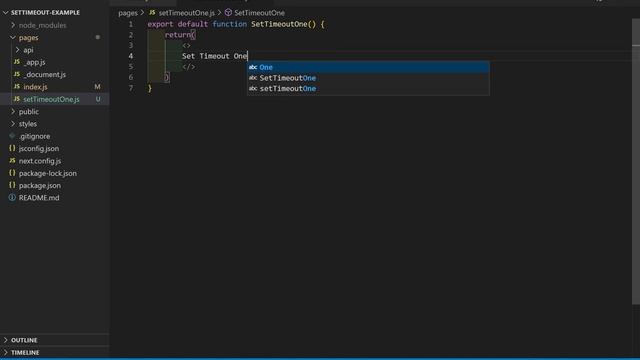
Task: Open the _document.js file
Action: 44,74
